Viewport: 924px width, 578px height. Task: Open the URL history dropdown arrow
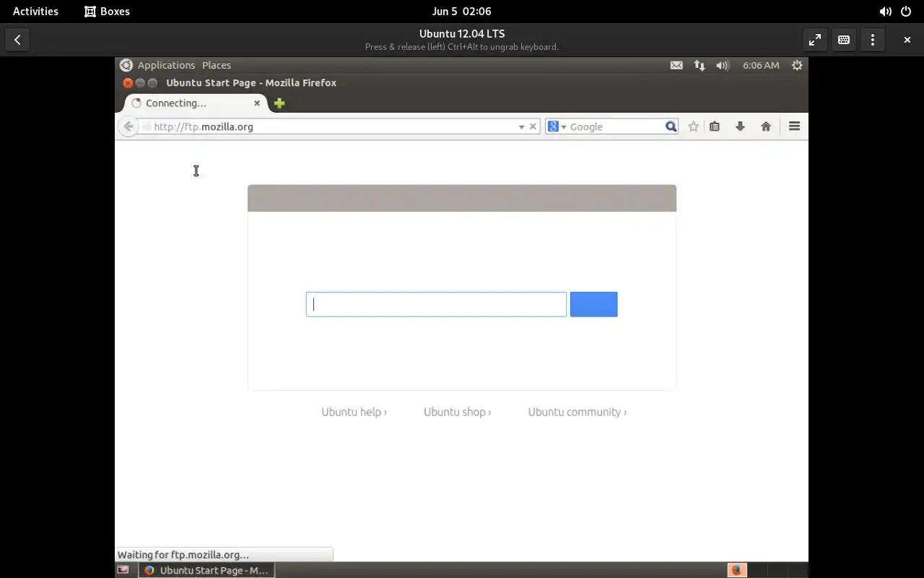coord(521,126)
